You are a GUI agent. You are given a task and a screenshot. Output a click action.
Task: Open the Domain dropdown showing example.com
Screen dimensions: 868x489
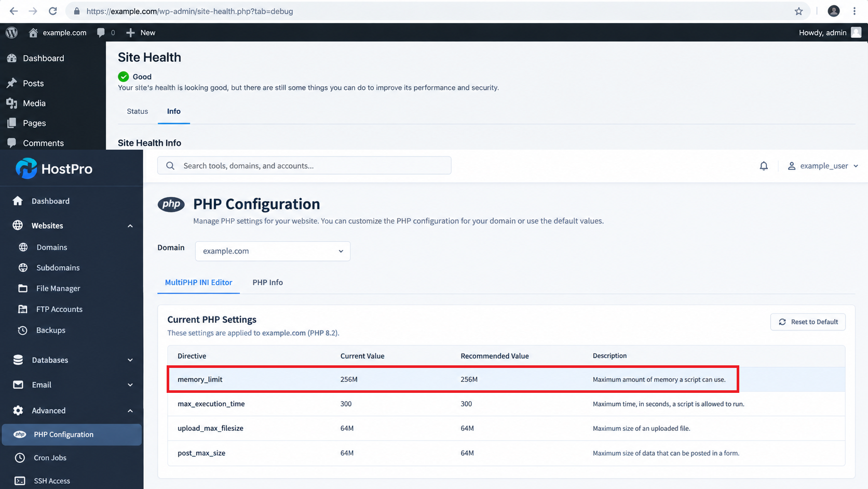[273, 251]
